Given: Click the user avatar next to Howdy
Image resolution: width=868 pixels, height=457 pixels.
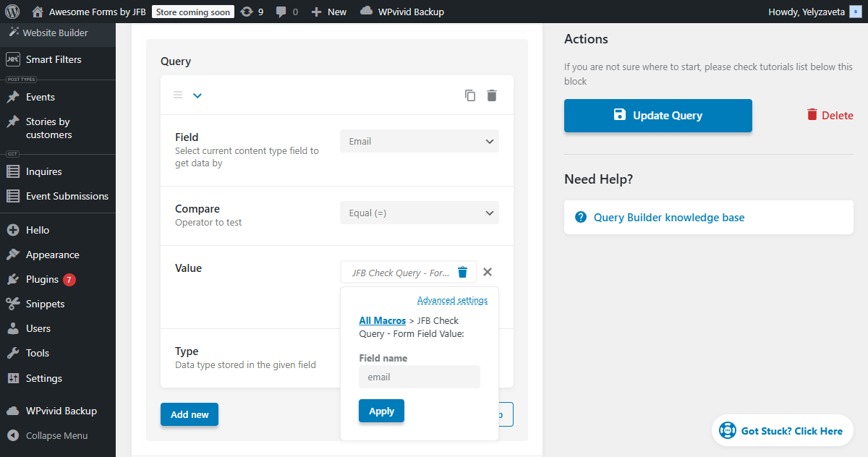Looking at the screenshot, I should point(855,12).
